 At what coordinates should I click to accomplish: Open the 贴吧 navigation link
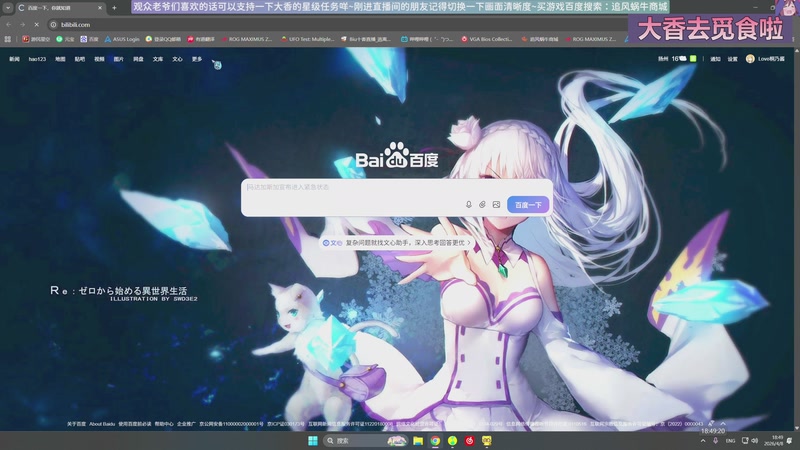click(80, 59)
